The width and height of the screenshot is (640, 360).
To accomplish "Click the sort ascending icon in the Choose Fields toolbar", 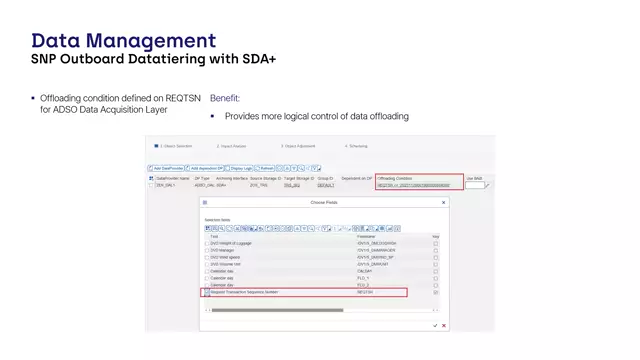I will click(297, 229).
